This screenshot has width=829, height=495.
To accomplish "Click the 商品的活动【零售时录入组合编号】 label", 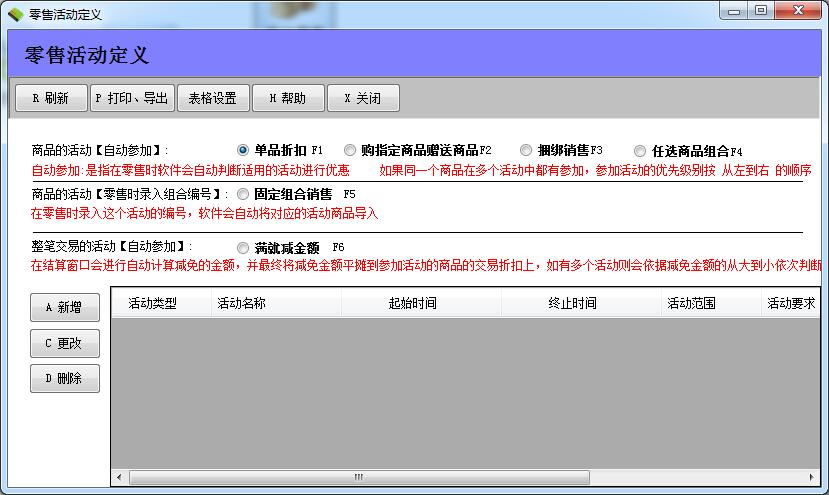I will (130, 195).
